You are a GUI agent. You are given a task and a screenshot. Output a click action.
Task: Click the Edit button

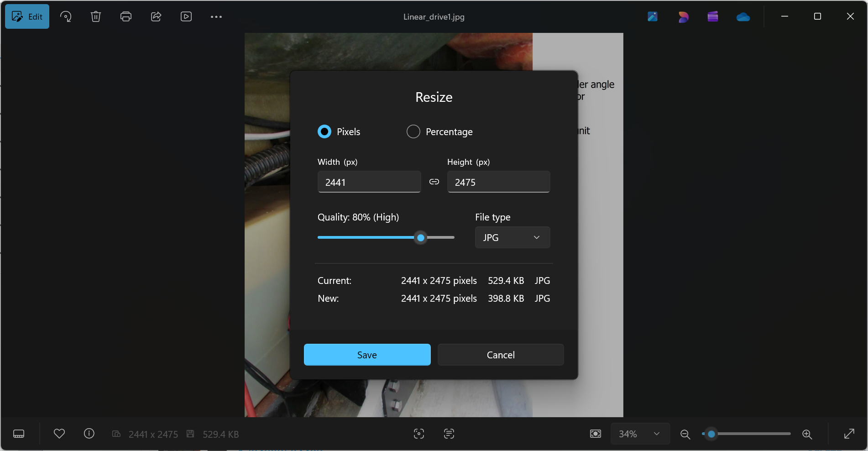[x=27, y=16]
